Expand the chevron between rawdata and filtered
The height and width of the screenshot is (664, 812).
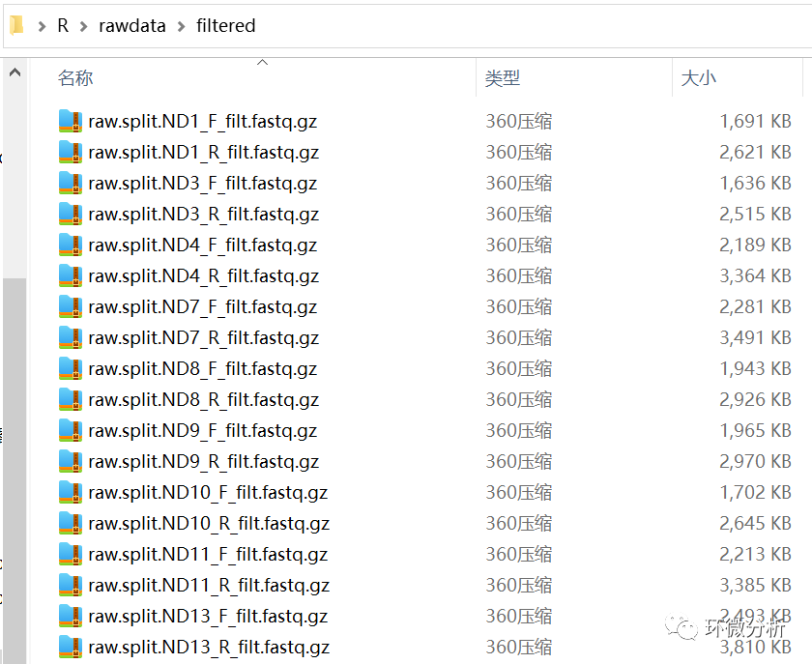tap(182, 26)
